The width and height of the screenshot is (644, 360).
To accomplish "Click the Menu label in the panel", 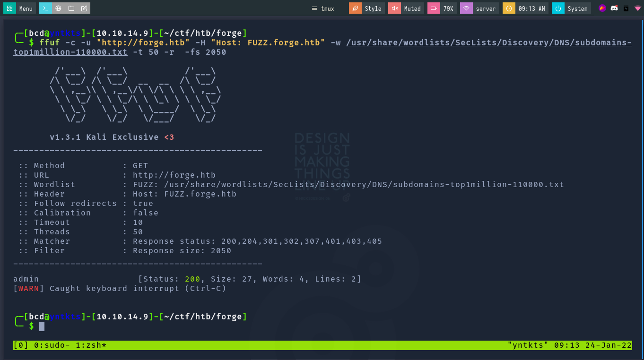I will click(x=26, y=9).
